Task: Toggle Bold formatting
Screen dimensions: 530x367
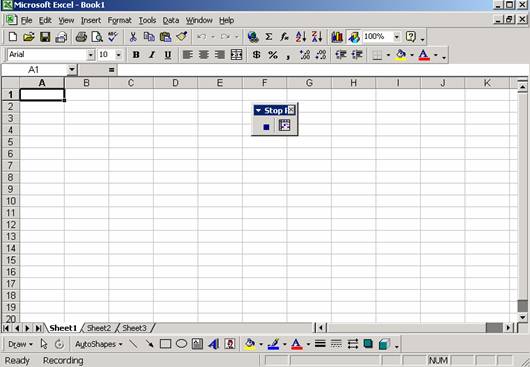Action: [136, 54]
